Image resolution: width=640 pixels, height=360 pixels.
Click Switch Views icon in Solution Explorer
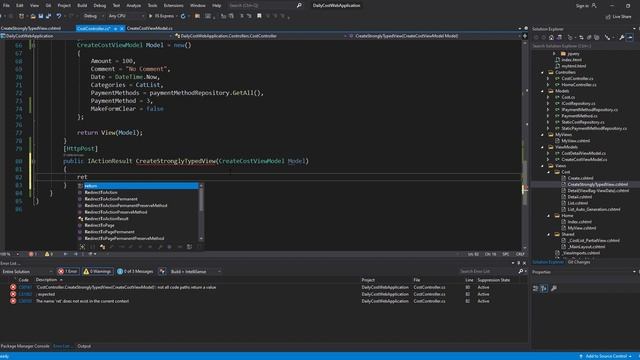559,37
